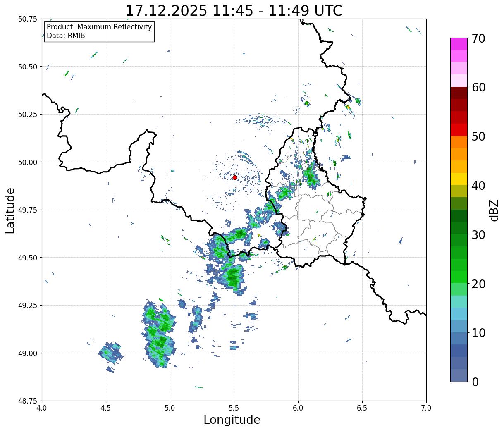Screen dimensions: 504x430
Task: Click the latitude tick label 48.75
Action: tap(28, 401)
